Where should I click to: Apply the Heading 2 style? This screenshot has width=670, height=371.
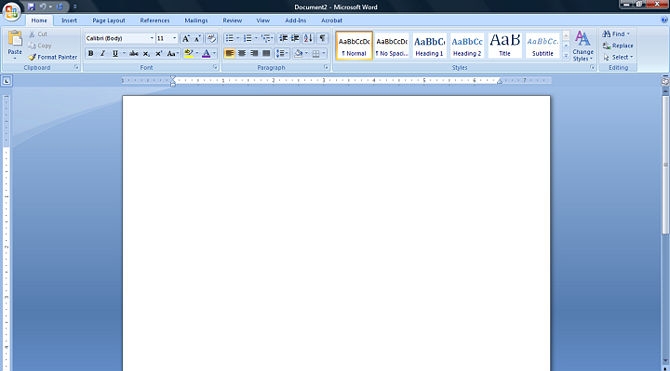[467, 45]
